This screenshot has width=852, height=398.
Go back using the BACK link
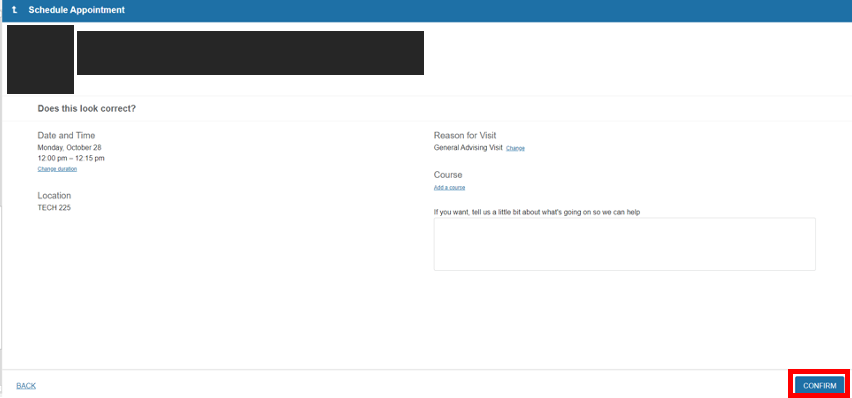[26, 385]
